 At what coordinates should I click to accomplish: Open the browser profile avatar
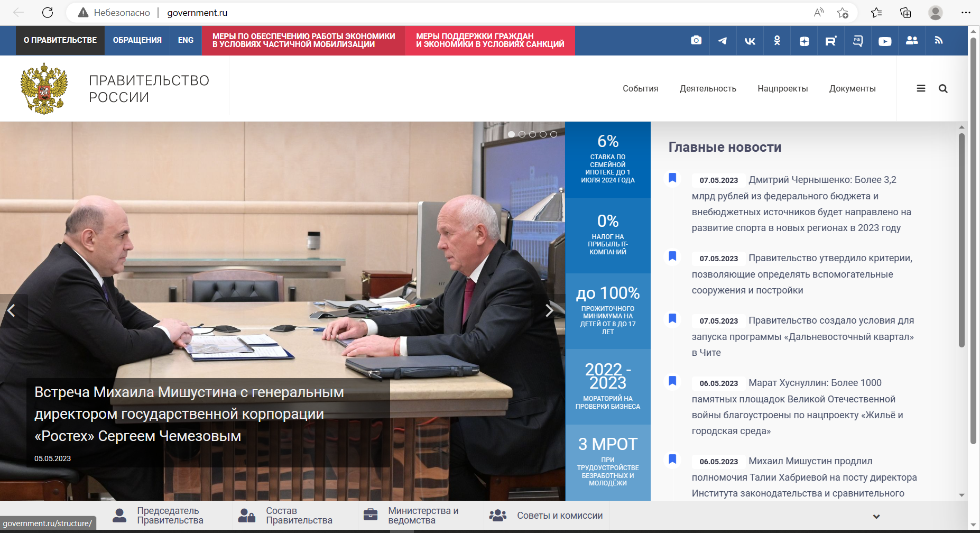(936, 13)
